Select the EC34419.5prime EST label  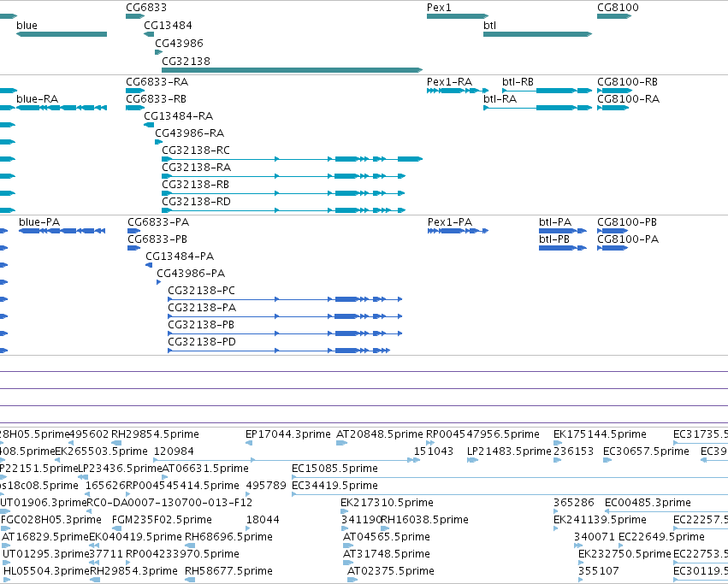[334, 486]
